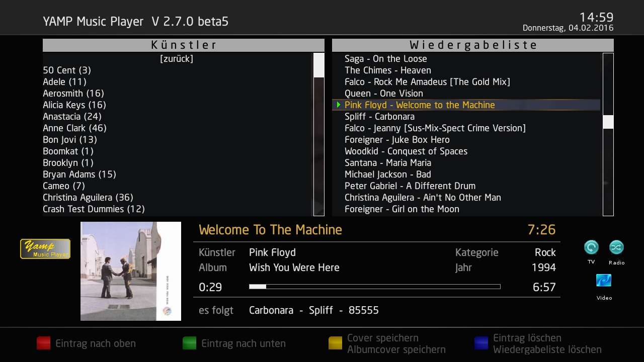Click the Kategorie value Rock
The image size is (644, 362).
click(x=545, y=252)
